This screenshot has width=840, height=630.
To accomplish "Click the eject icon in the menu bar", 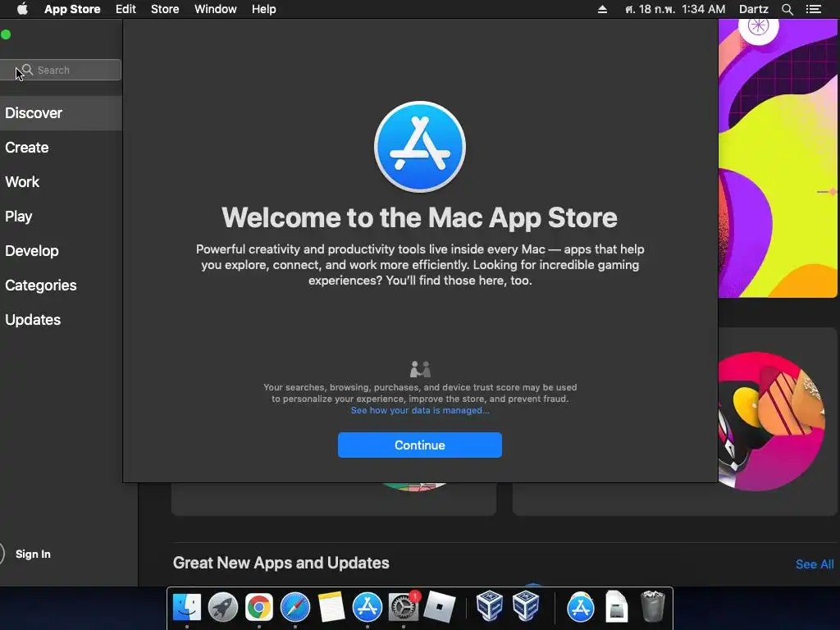I will pyautogui.click(x=602, y=9).
